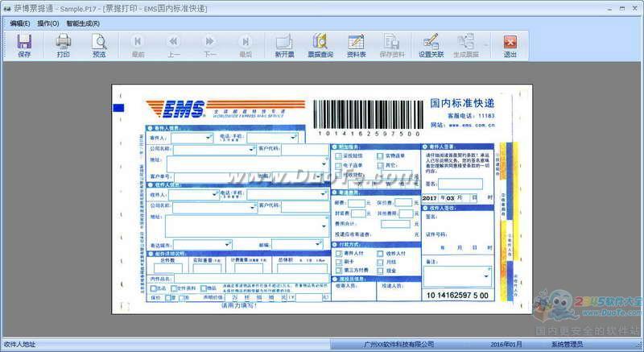This screenshot has width=644, height=352.
Task: Expand the recipient 公司名称 dropdown
Action: pos(253,209)
